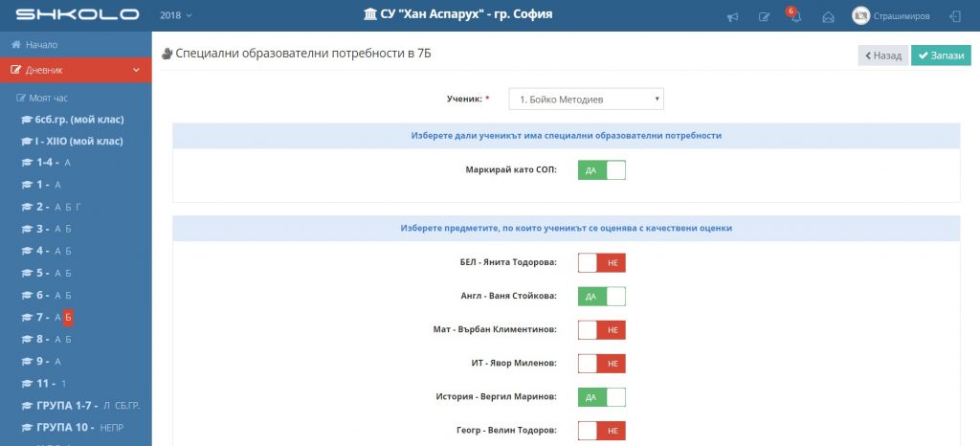980x446 pixels.
Task: Click the icon beside the special needs title
Action: tap(167, 54)
